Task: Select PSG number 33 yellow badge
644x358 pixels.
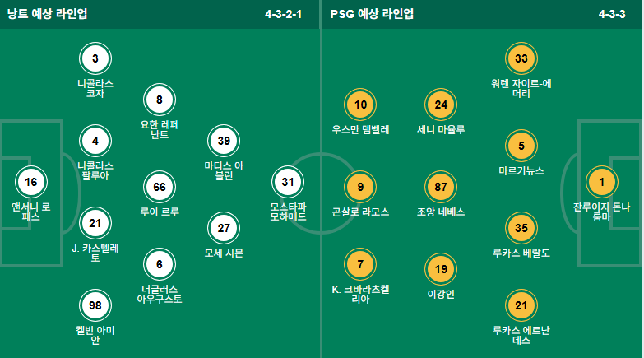Action: (521, 58)
